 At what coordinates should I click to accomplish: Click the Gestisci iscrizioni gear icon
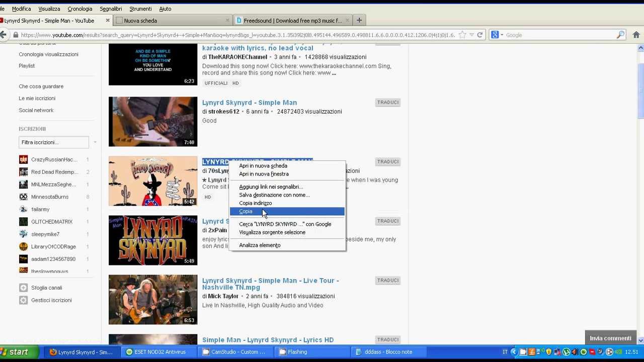click(23, 300)
